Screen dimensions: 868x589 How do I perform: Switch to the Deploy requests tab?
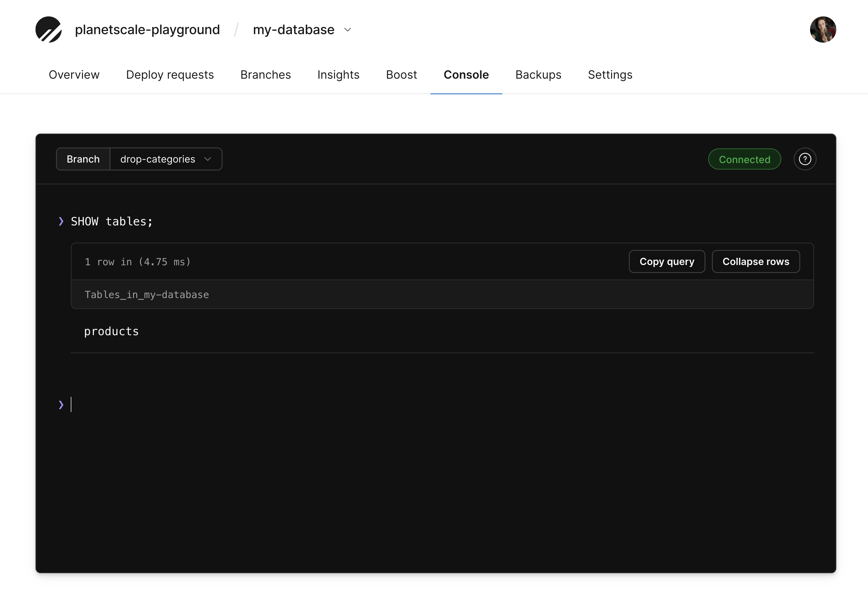(x=170, y=75)
